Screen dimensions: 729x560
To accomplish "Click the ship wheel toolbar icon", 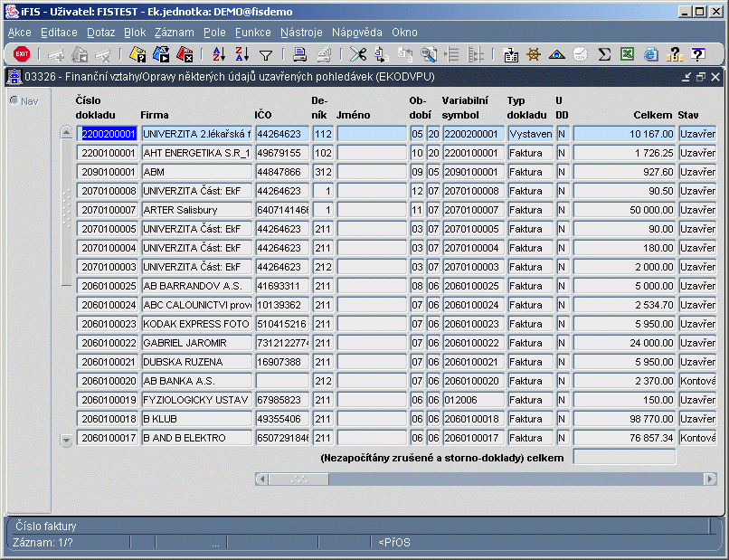I will click(534, 54).
